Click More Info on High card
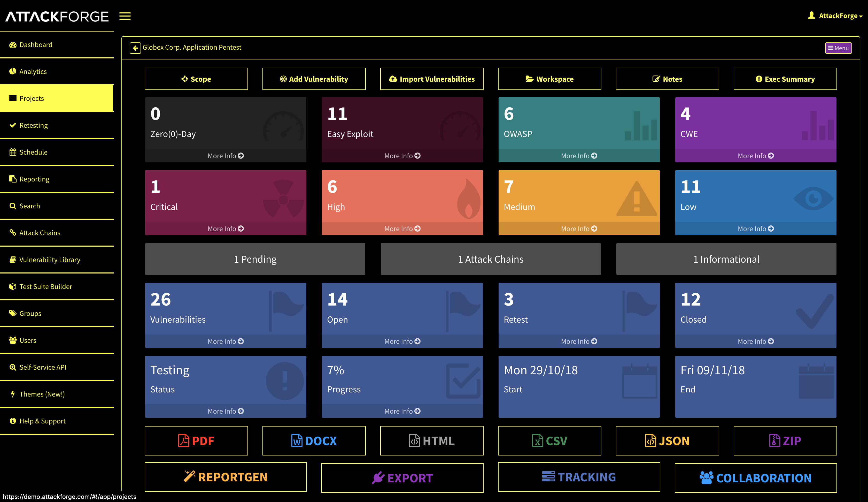Image resolution: width=868 pixels, height=502 pixels. [402, 229]
